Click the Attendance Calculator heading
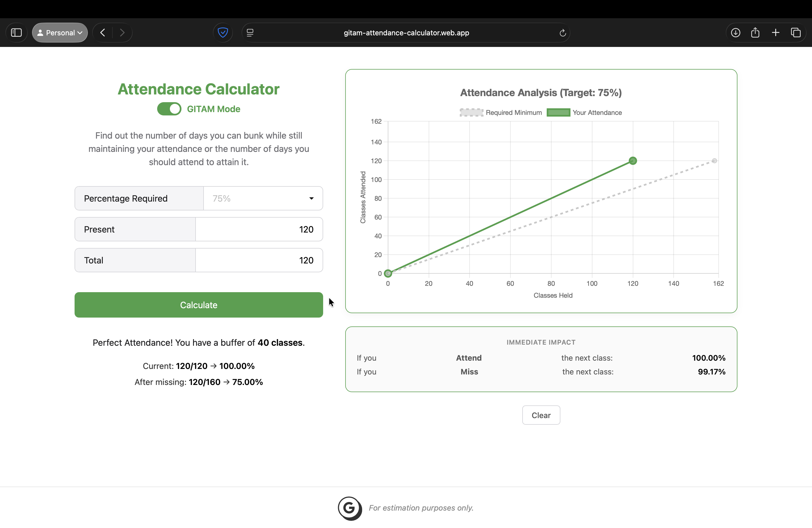This screenshot has width=812, height=528. click(x=199, y=89)
